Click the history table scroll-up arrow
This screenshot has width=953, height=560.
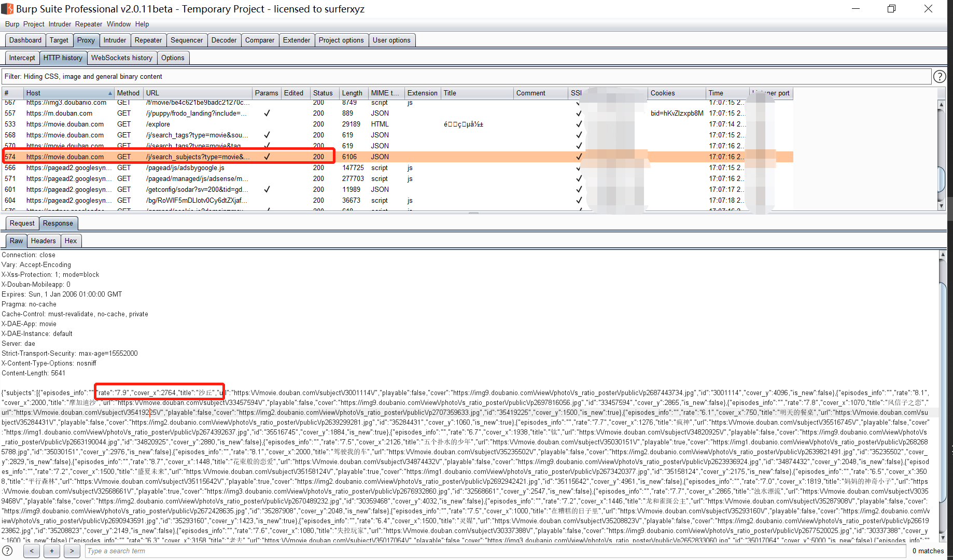click(x=942, y=104)
